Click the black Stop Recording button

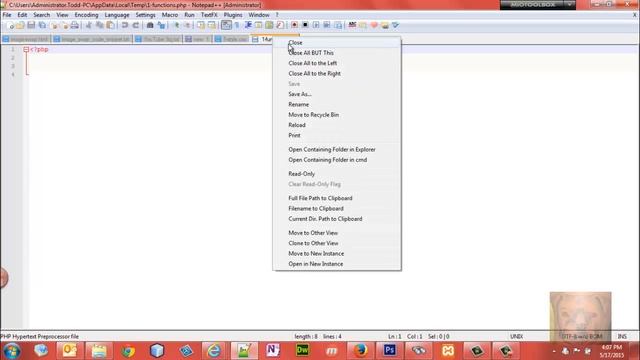305,25
